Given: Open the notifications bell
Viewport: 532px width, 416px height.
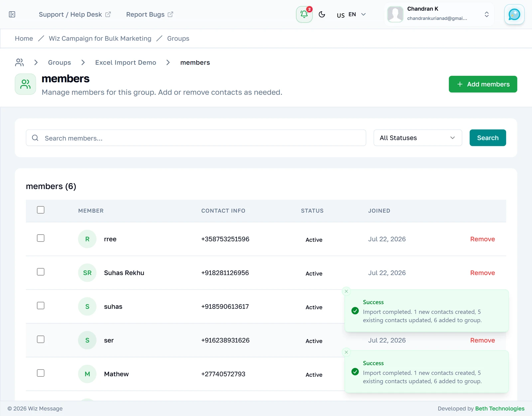Looking at the screenshot, I should (304, 14).
